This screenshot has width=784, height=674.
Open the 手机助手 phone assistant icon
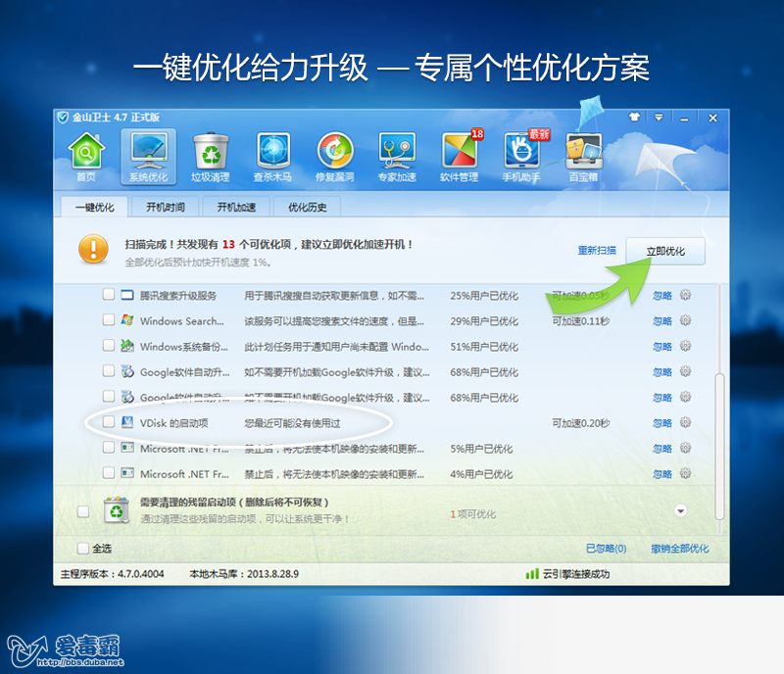(521, 158)
